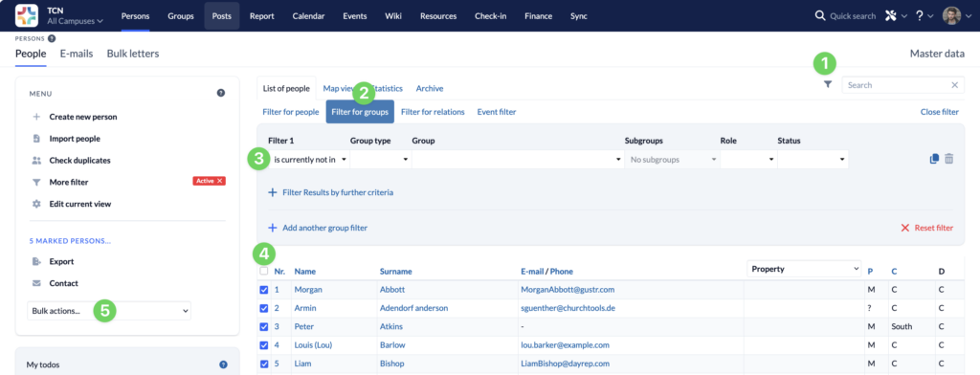Image resolution: width=980 pixels, height=375 pixels.
Task: Uncheck the checkbox for Morgan Abbott
Action: [x=264, y=290]
